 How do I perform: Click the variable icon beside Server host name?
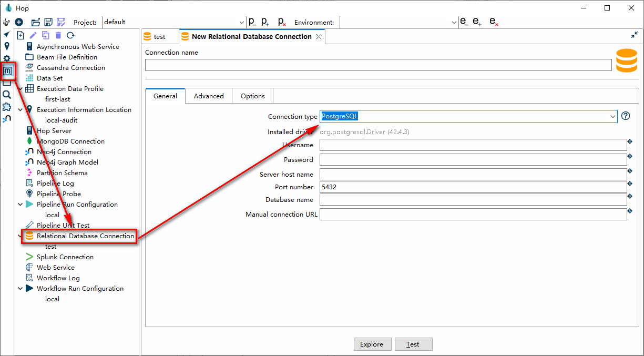click(629, 171)
